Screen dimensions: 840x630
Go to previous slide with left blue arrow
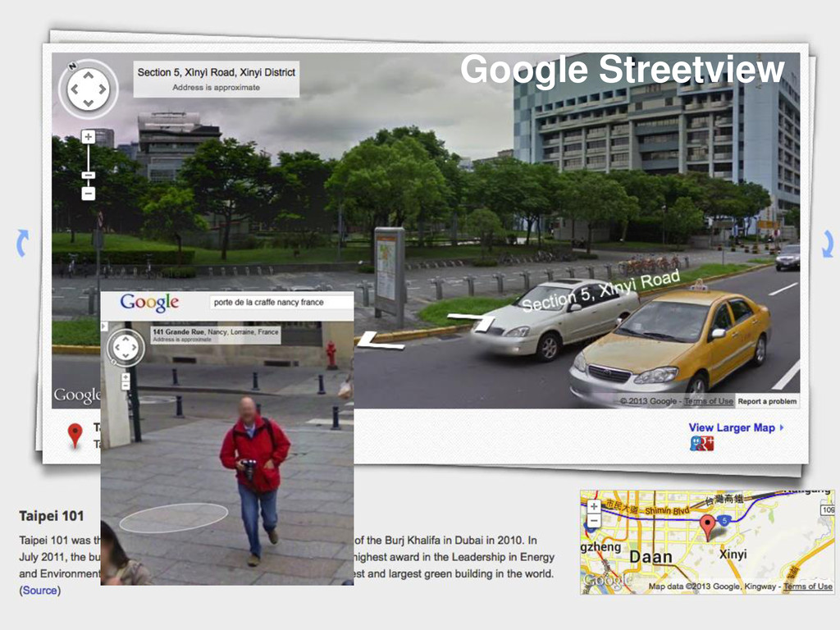[22, 243]
